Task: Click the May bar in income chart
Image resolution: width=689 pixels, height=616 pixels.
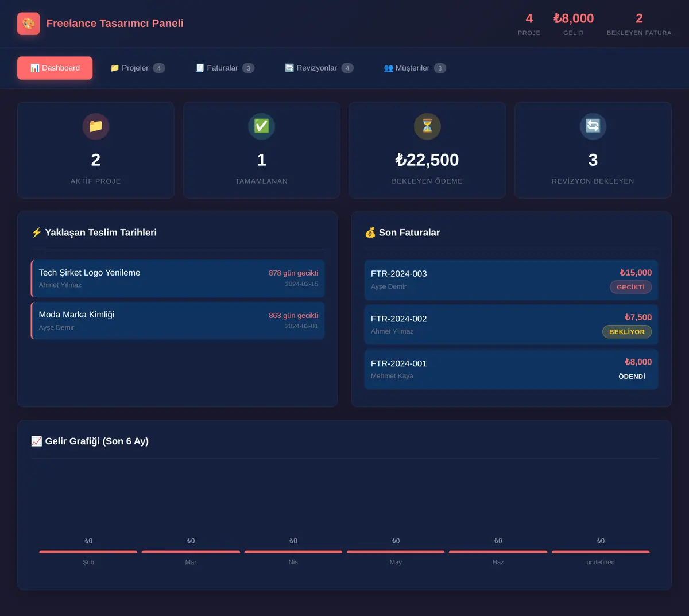Action: tap(396, 552)
